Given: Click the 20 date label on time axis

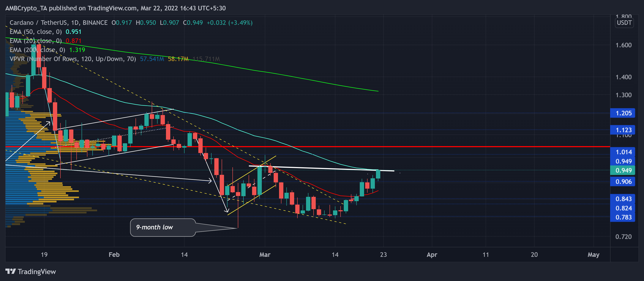Looking at the screenshot, I should 534,254.
